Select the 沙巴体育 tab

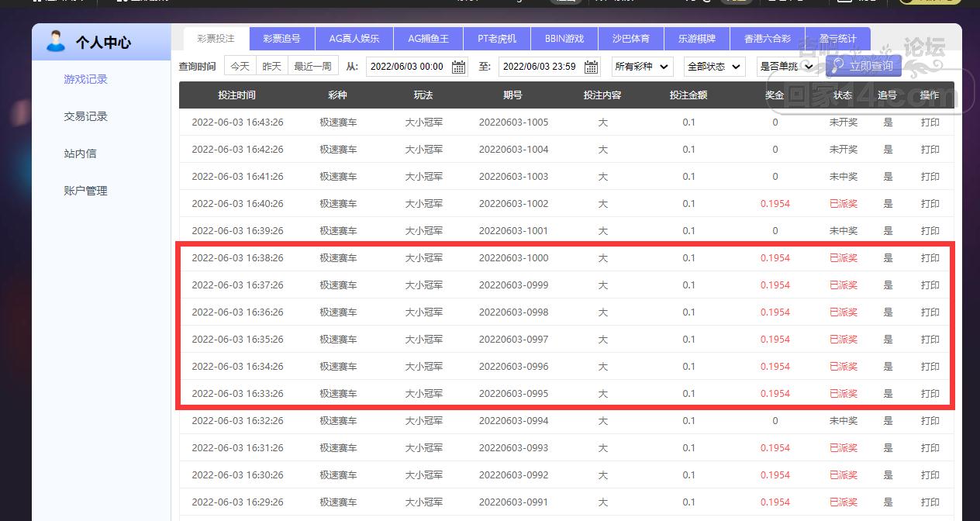point(630,39)
